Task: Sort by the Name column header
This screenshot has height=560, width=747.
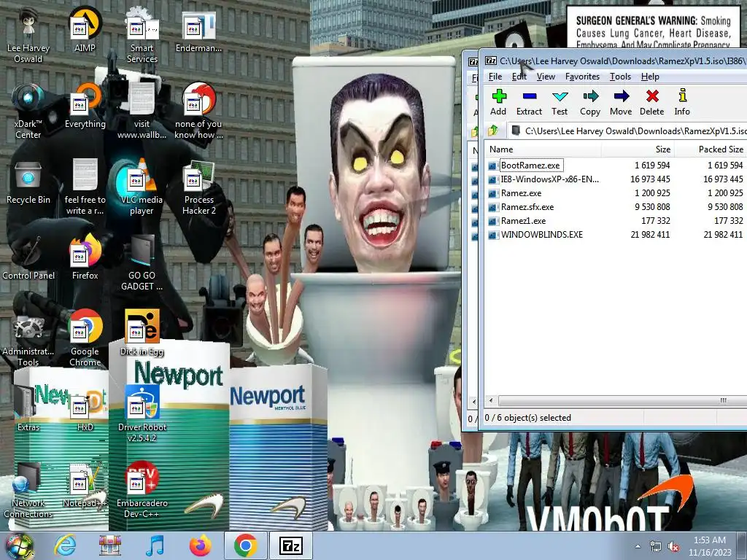Action: click(x=542, y=149)
